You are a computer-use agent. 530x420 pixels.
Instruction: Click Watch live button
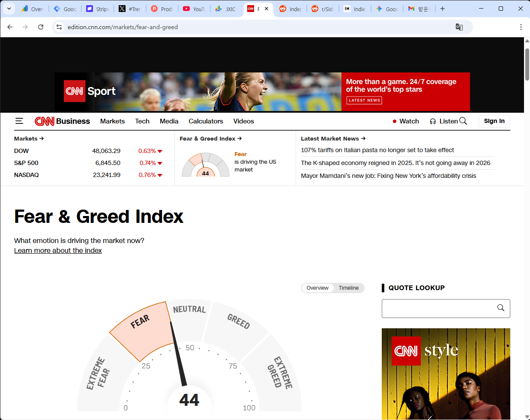click(x=406, y=121)
